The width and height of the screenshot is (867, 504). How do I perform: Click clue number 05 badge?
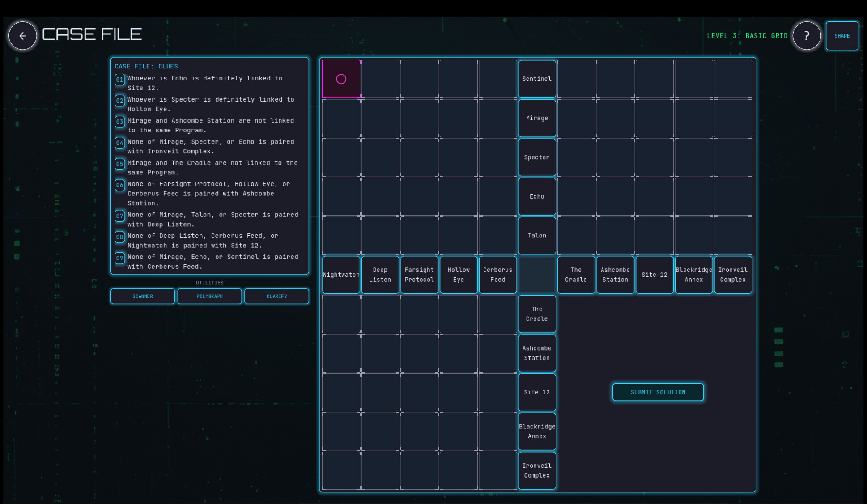(119, 164)
